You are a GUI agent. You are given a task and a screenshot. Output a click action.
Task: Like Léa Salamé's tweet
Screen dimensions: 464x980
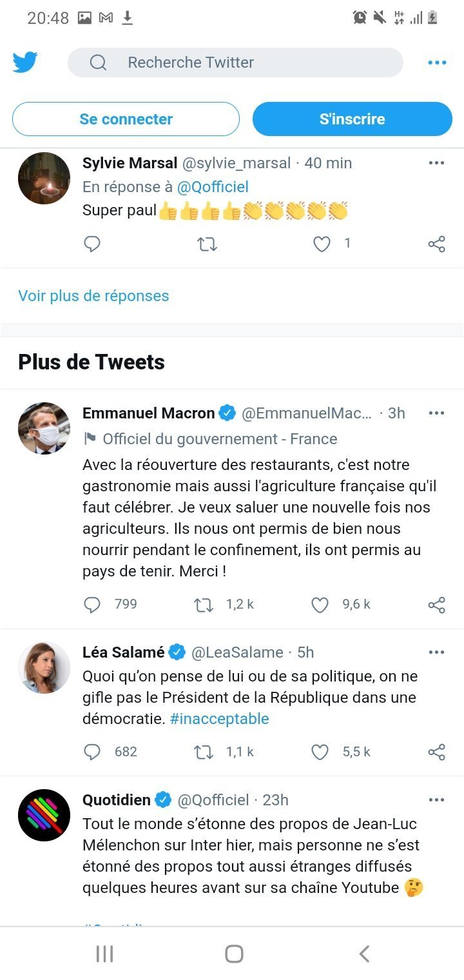coord(320,752)
